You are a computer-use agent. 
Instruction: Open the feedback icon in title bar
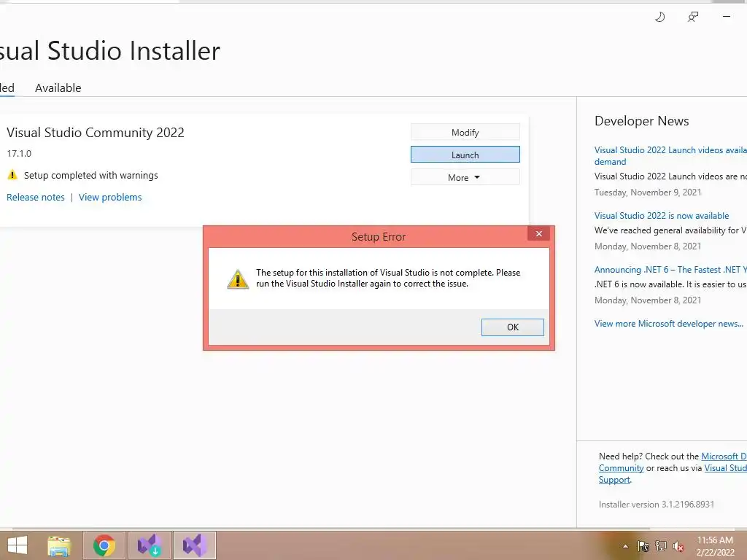point(693,17)
